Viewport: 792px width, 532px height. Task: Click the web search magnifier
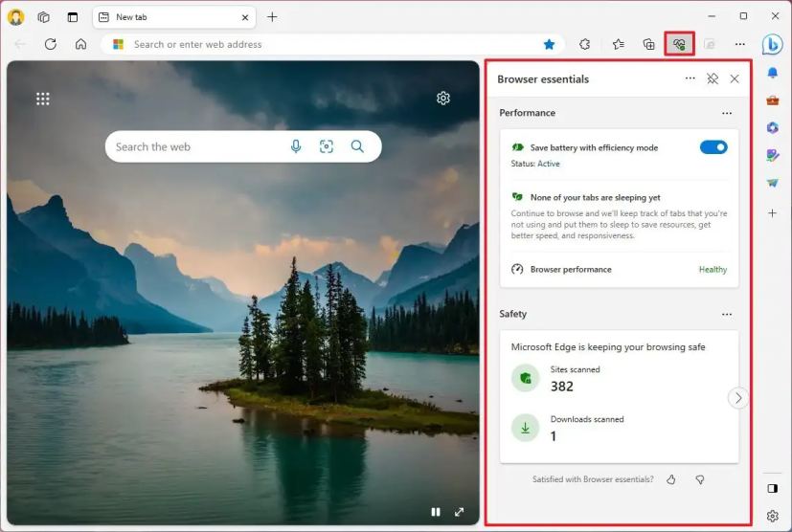pyautogui.click(x=357, y=147)
